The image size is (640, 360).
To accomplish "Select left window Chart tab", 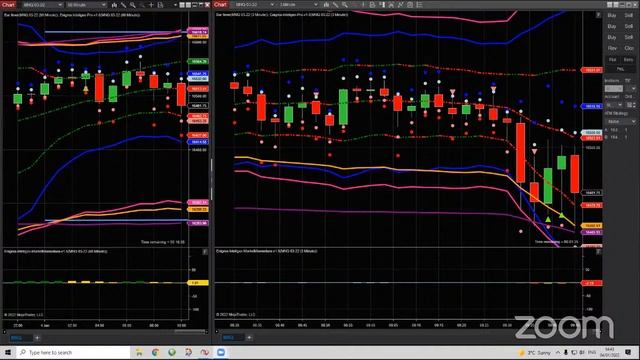I will point(9,4).
